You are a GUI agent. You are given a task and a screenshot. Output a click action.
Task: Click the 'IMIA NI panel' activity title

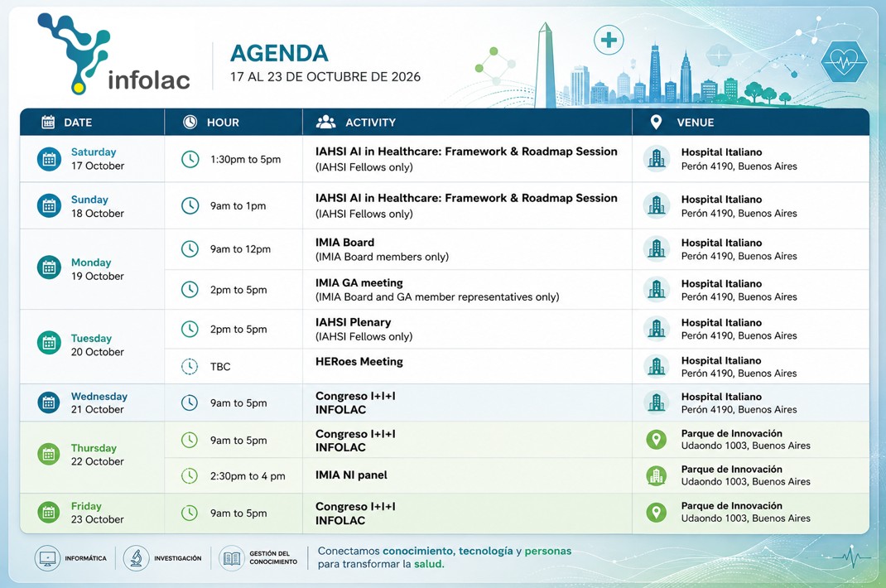click(351, 475)
